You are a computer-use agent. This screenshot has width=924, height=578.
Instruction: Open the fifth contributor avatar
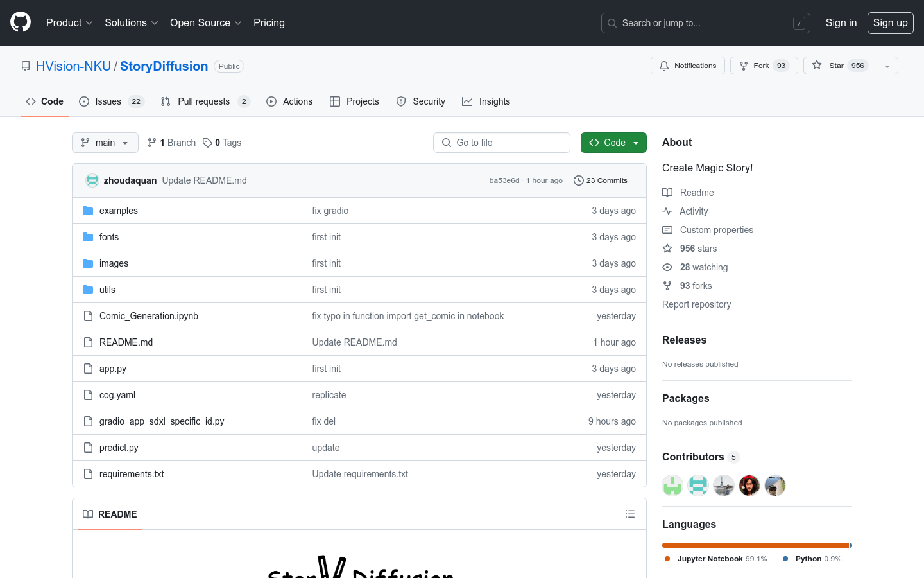pyautogui.click(x=775, y=486)
